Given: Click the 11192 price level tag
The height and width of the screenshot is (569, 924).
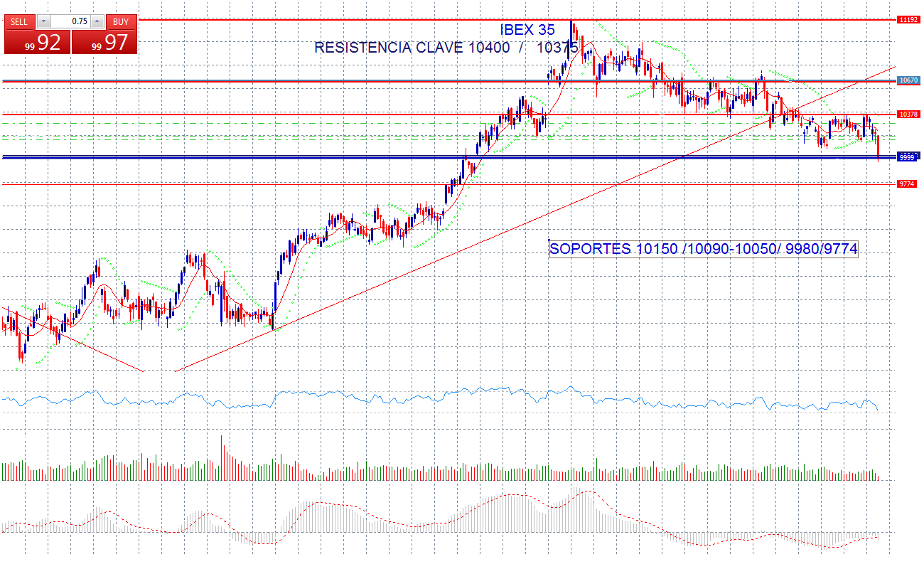Looking at the screenshot, I should click(x=906, y=20).
